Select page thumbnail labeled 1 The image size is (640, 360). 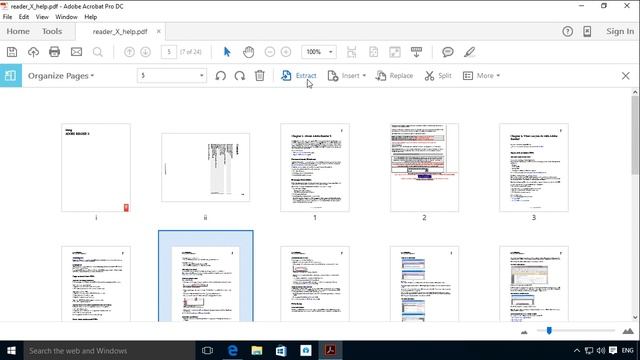[315, 168]
